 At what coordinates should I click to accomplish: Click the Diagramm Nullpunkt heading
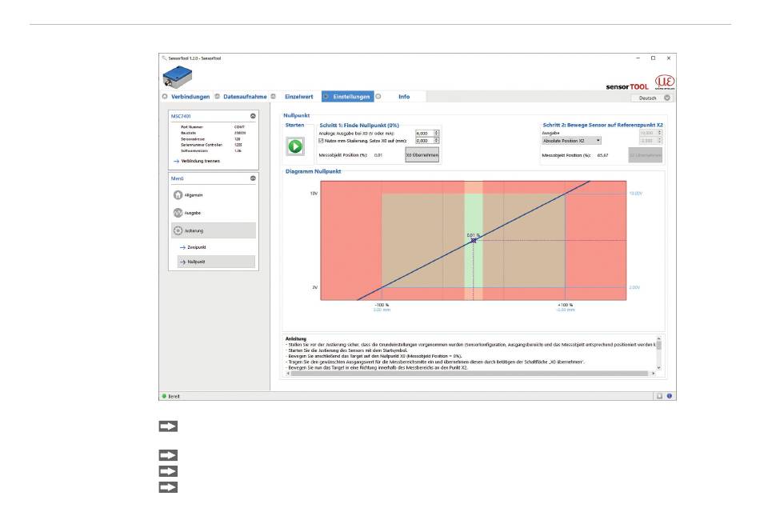(313, 171)
